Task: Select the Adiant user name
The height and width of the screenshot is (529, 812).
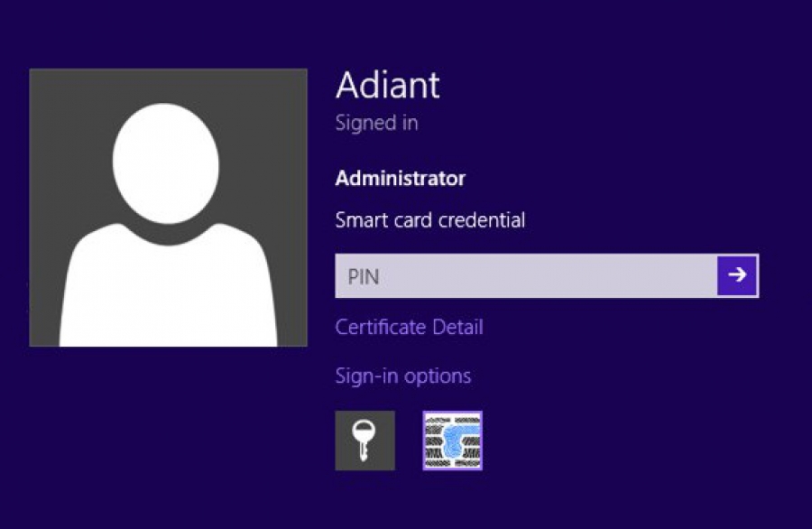Action: point(387,85)
